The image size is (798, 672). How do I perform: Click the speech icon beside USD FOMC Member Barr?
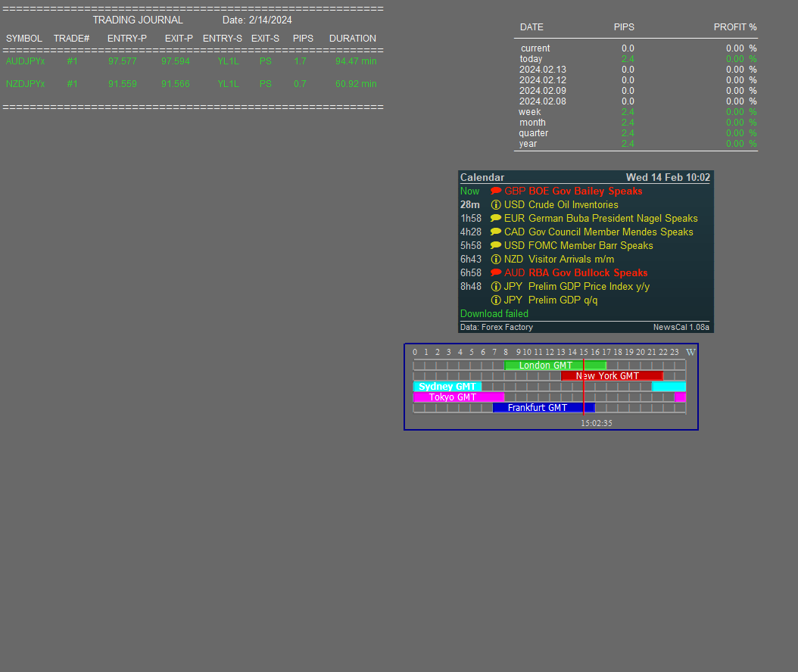coord(496,246)
